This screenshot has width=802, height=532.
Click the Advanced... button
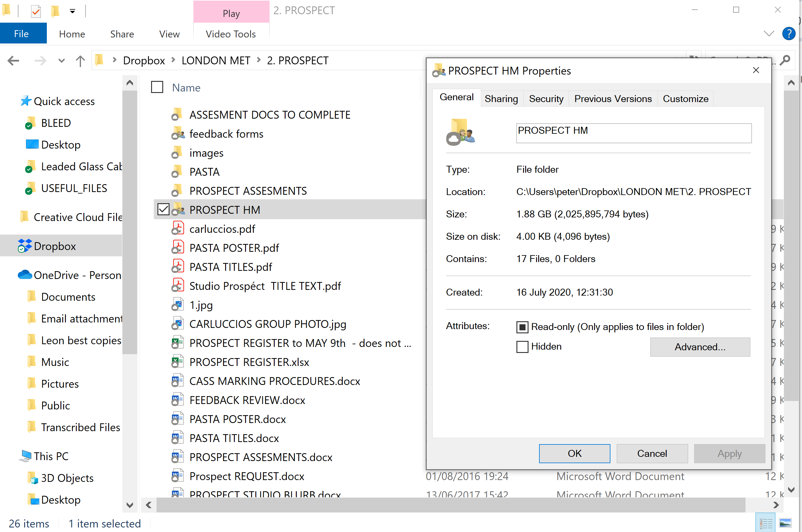(x=700, y=347)
